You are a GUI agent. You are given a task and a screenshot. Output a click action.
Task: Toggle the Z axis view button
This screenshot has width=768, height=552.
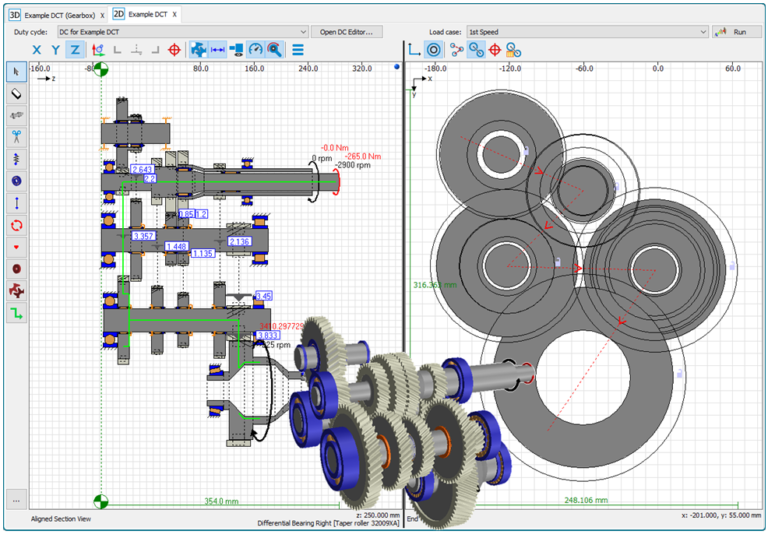click(75, 49)
